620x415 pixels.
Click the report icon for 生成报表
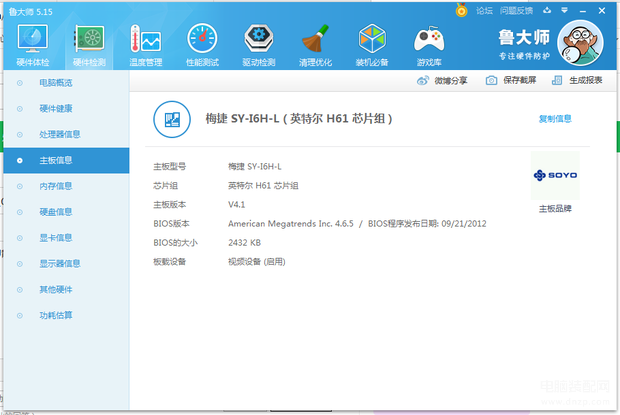[x=557, y=80]
